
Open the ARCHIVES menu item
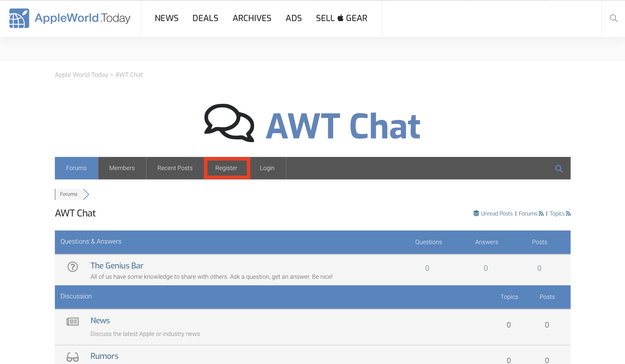[x=252, y=18]
